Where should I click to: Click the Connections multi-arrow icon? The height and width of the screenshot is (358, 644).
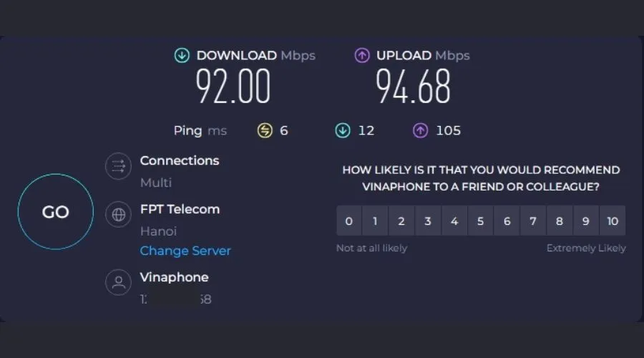coord(118,167)
